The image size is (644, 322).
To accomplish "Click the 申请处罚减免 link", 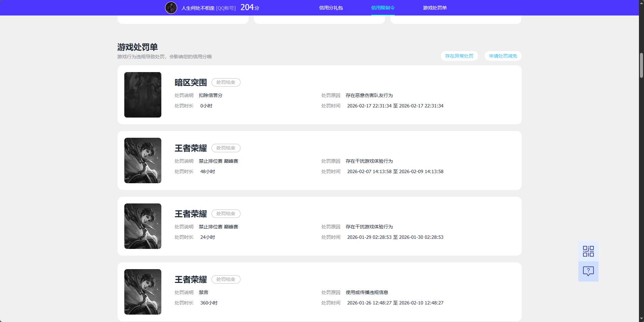I will pos(503,56).
